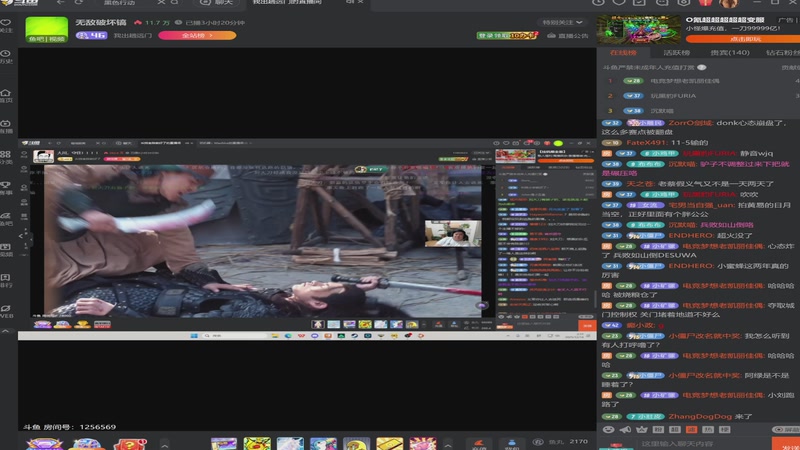Click the task checklist icon in title bar
800x450 pixels.
(x=639, y=2)
